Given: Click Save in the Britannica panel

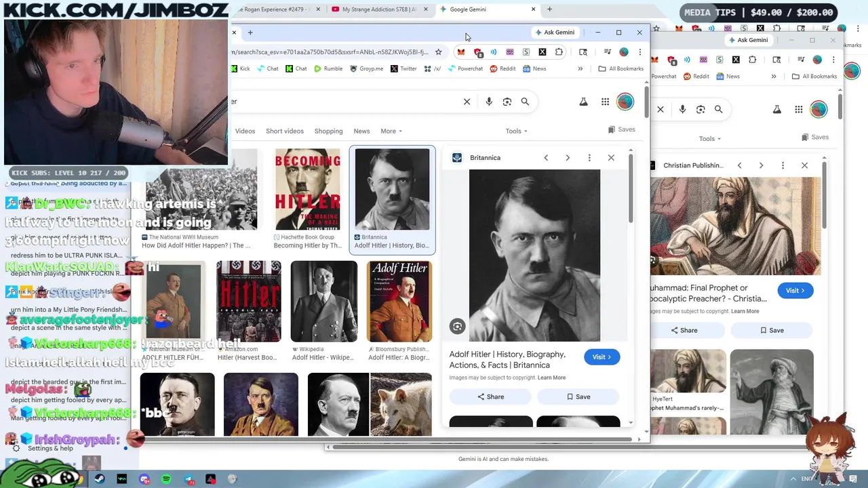Looking at the screenshot, I should 578,396.
